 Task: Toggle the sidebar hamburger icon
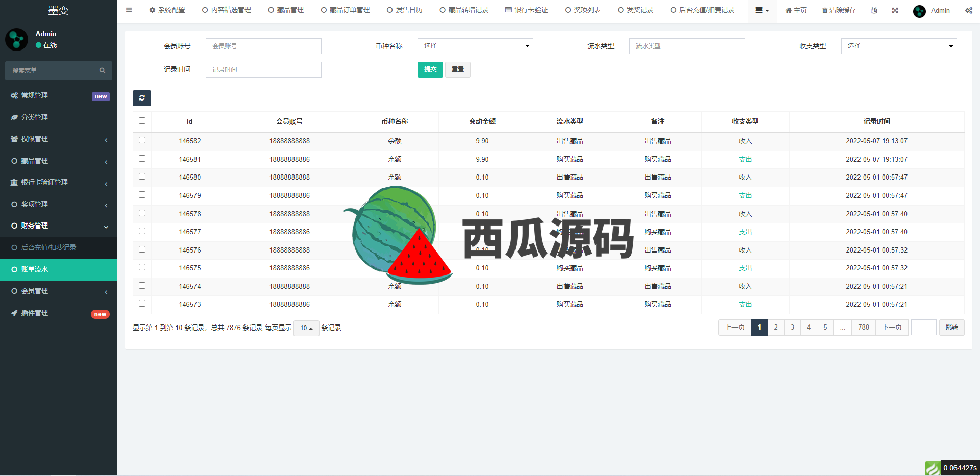pyautogui.click(x=129, y=10)
